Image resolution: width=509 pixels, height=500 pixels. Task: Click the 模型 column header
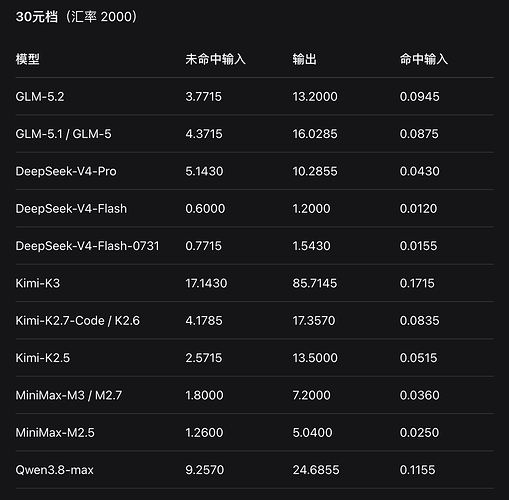click(x=27, y=59)
